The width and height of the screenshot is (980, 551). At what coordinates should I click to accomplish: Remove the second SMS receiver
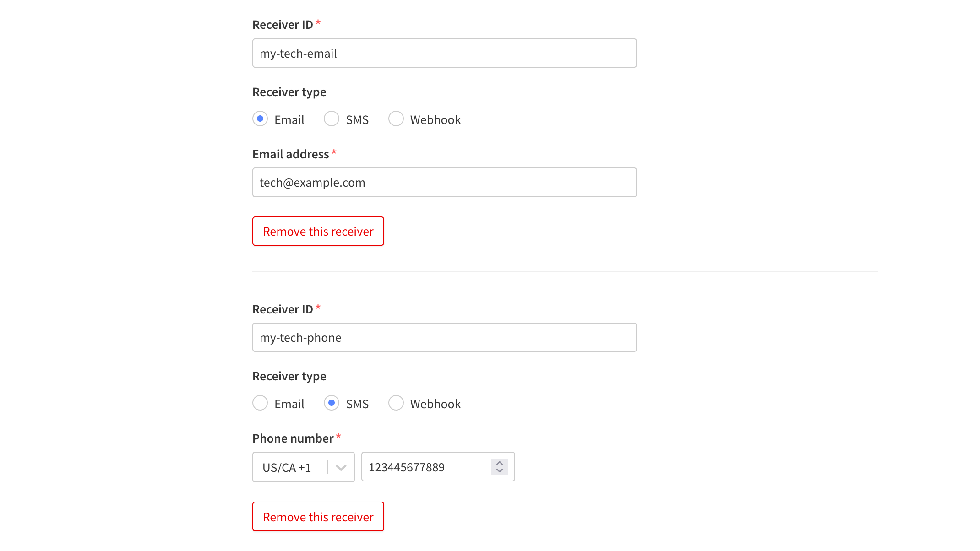click(318, 516)
